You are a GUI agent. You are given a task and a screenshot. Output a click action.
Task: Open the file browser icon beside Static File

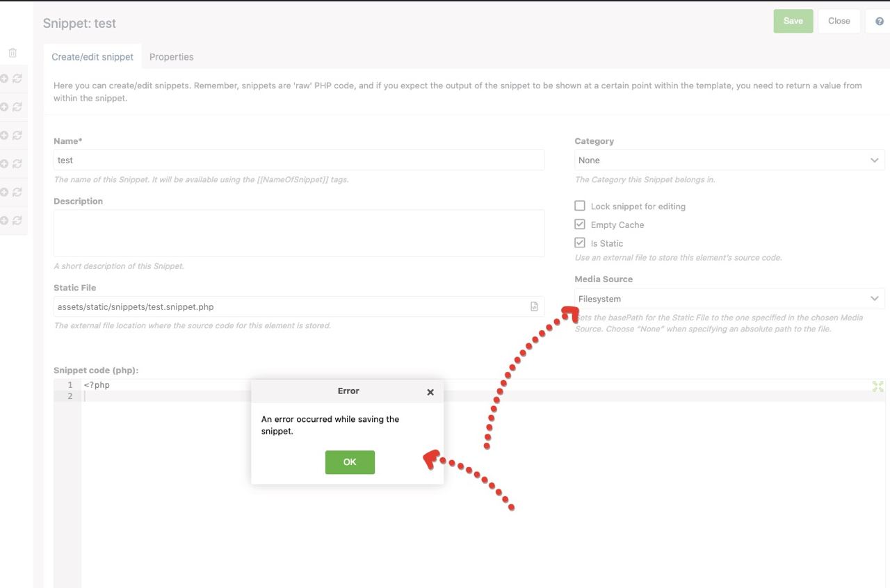[533, 306]
